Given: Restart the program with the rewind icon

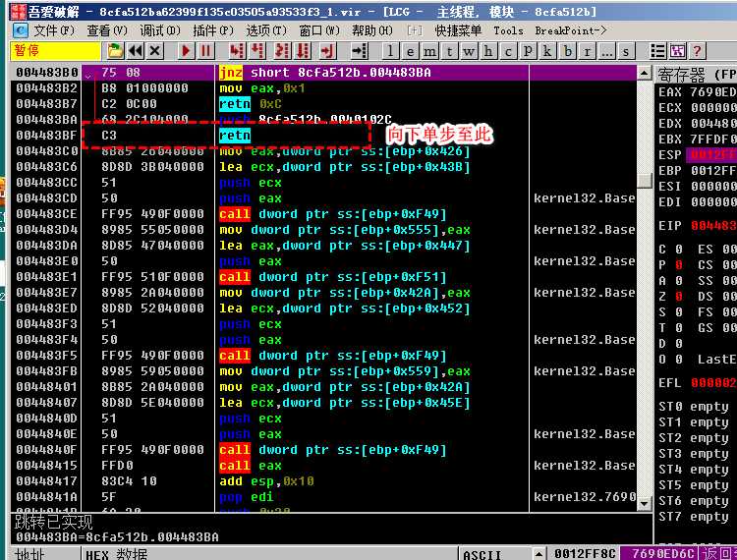Looking at the screenshot, I should pos(136,51).
